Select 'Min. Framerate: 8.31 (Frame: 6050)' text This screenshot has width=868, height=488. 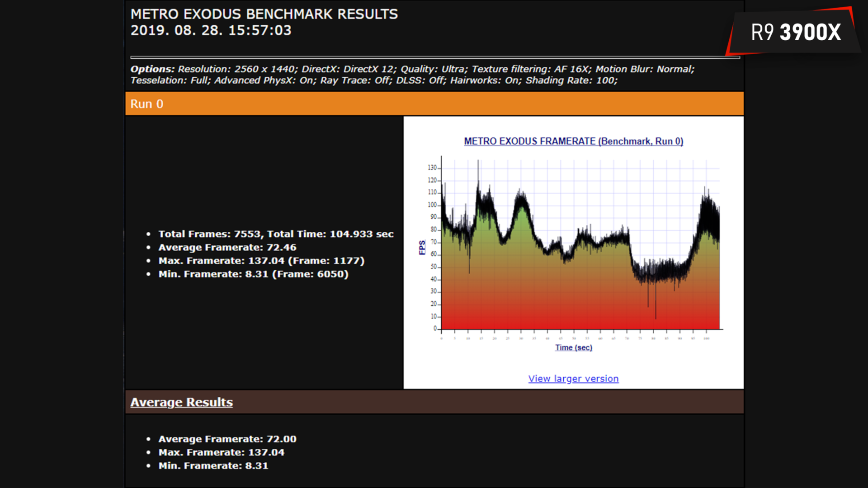254,274
